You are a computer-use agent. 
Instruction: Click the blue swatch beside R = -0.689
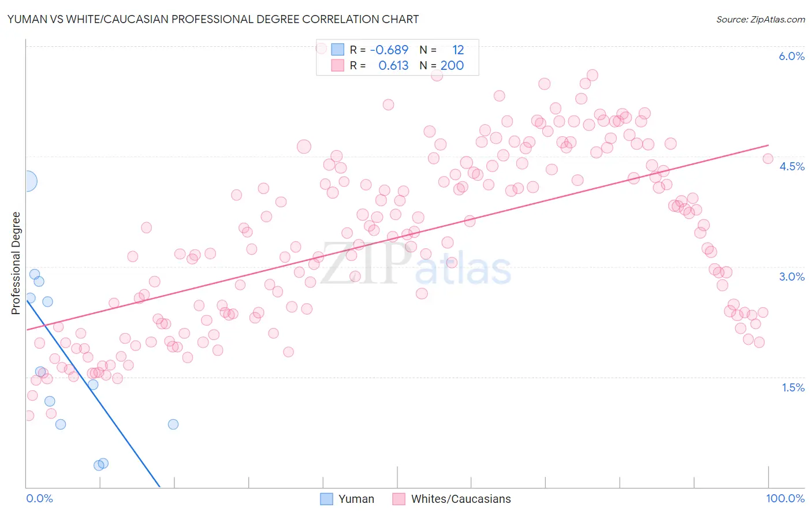click(x=337, y=50)
